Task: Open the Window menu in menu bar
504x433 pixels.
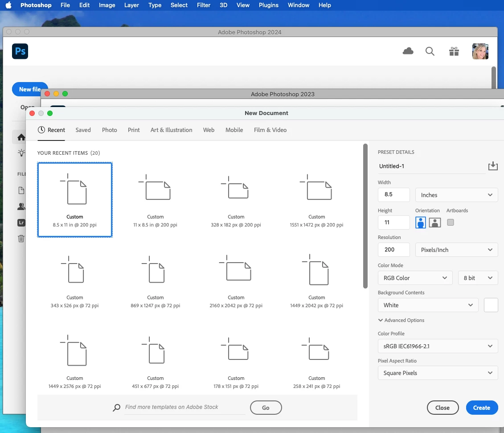Action: (x=298, y=5)
